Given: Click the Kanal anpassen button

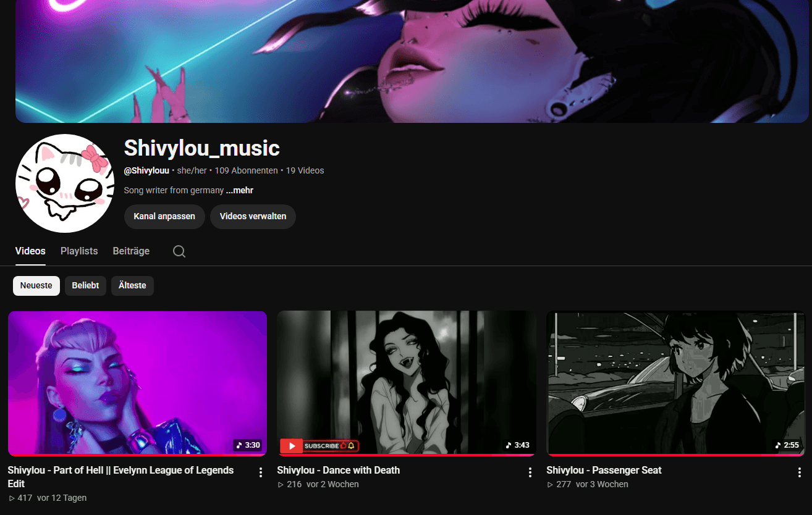Looking at the screenshot, I should pyautogui.click(x=164, y=217).
